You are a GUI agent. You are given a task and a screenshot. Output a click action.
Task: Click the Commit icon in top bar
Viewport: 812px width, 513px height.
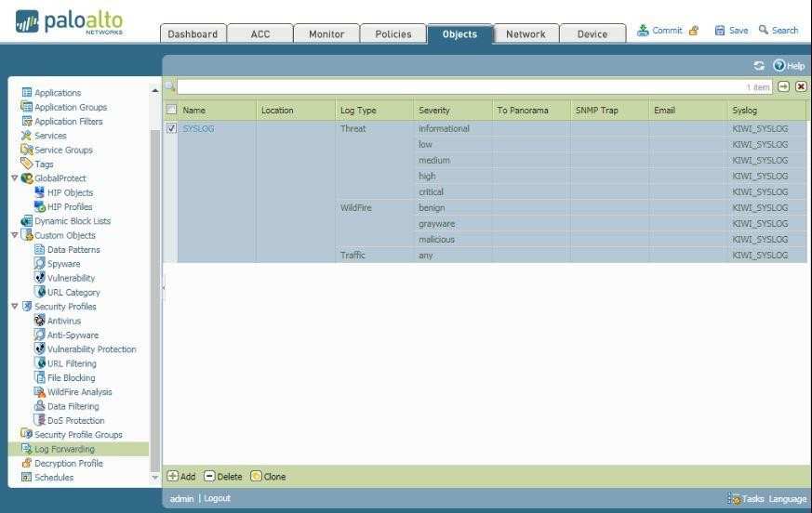[643, 31]
